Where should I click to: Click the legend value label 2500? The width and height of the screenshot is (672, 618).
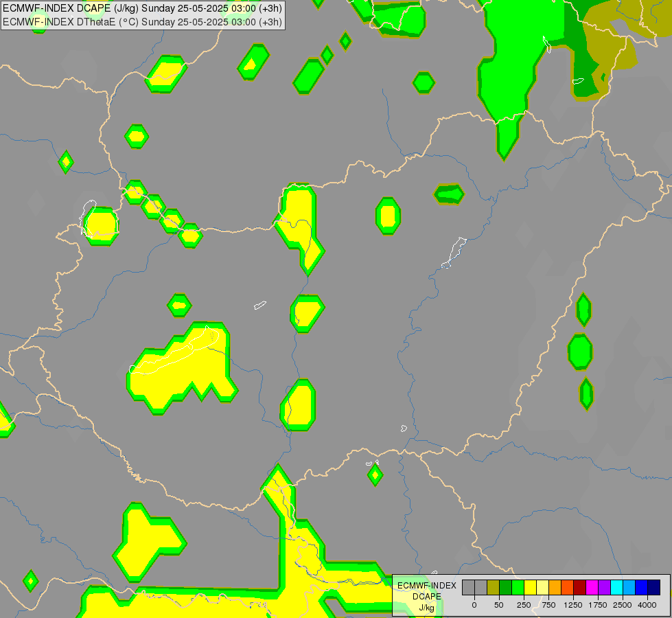[623, 605]
